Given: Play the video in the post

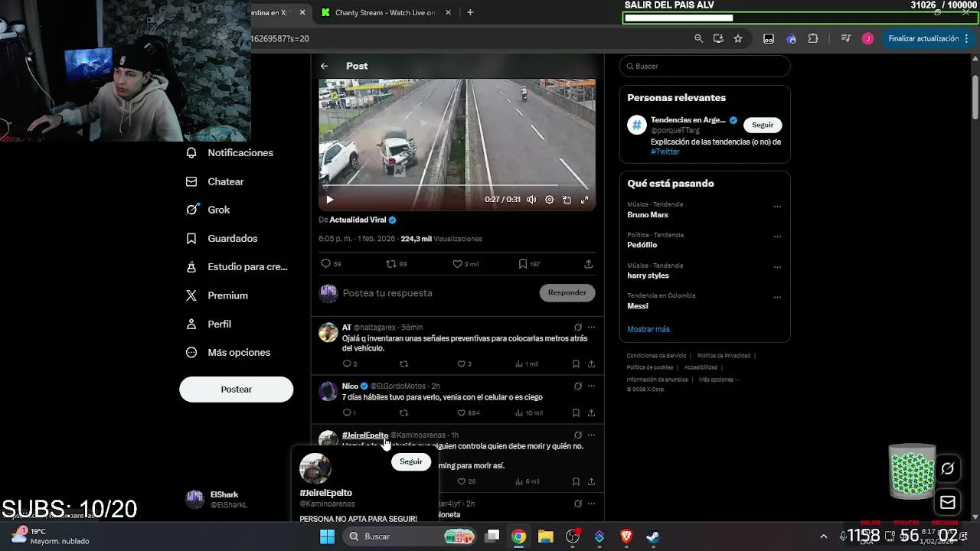Looking at the screenshot, I should click(x=330, y=200).
